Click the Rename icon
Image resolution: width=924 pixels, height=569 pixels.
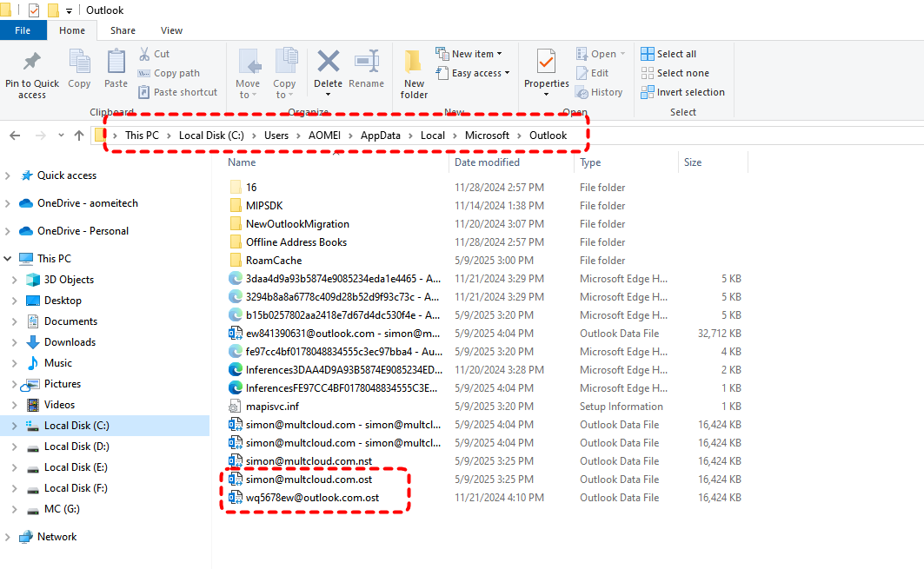(367, 62)
